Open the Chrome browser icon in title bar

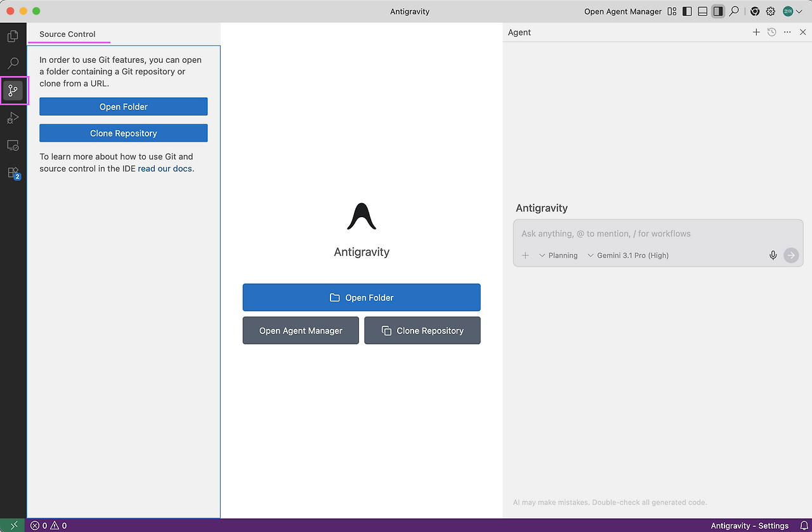[x=755, y=11]
